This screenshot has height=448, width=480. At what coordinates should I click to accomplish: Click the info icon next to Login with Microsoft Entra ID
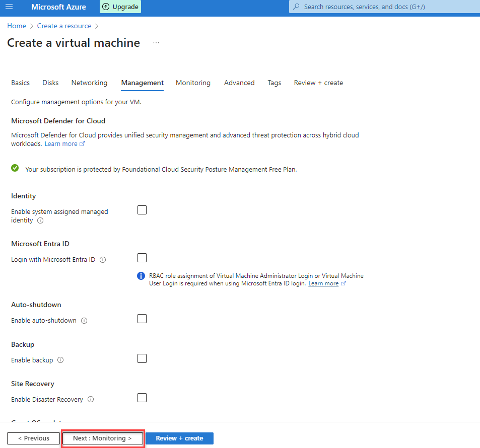102,259
